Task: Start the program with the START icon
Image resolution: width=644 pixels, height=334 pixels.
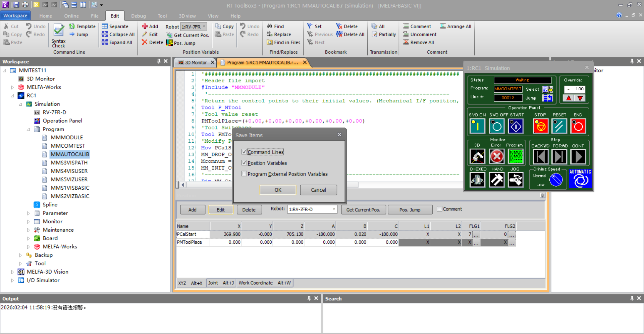Action: click(516, 127)
